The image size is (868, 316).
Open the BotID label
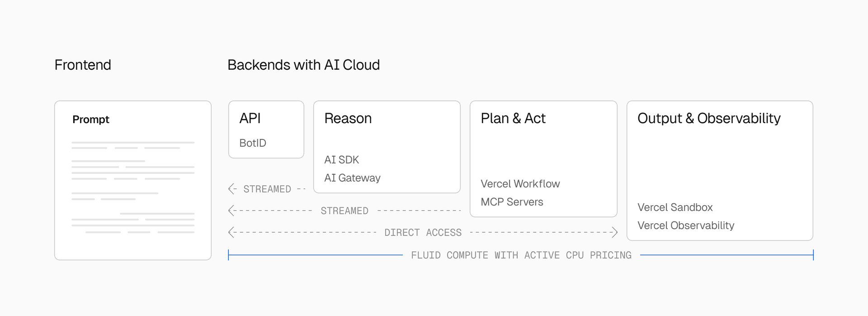tap(253, 143)
